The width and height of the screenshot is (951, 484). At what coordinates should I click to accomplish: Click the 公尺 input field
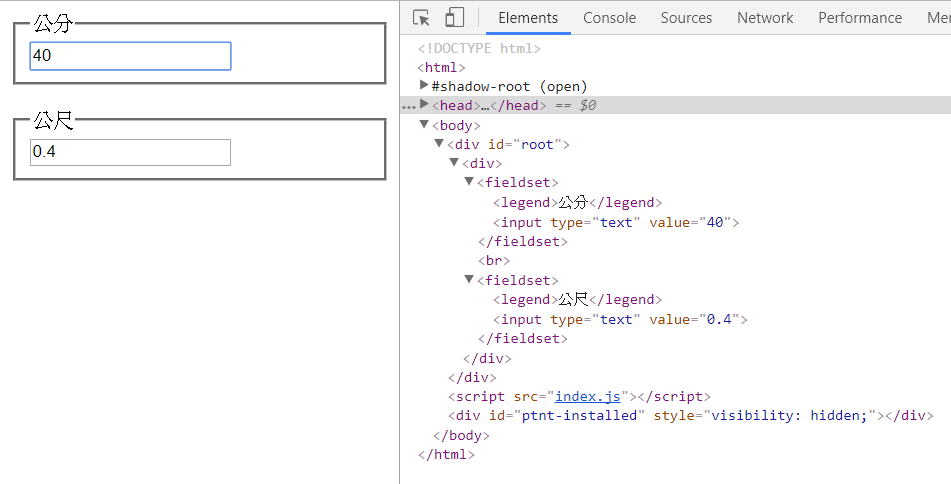pyautogui.click(x=131, y=152)
